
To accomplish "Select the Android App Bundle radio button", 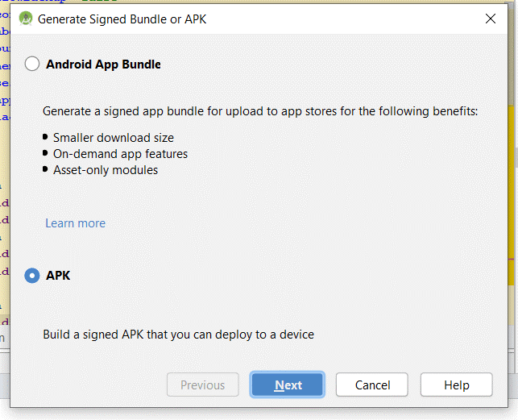I will coord(32,64).
